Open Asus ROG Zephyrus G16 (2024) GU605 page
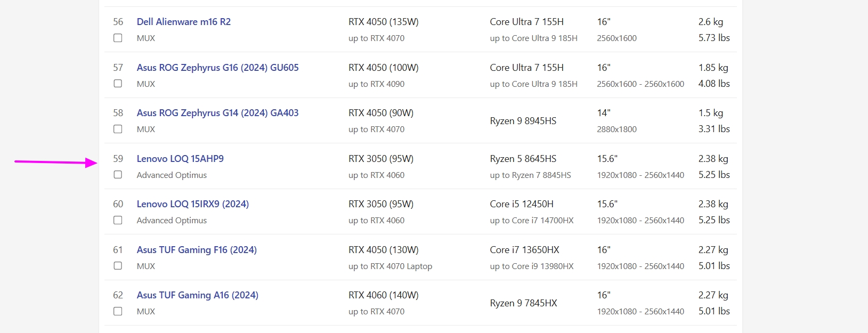The width and height of the screenshot is (868, 333). point(217,68)
